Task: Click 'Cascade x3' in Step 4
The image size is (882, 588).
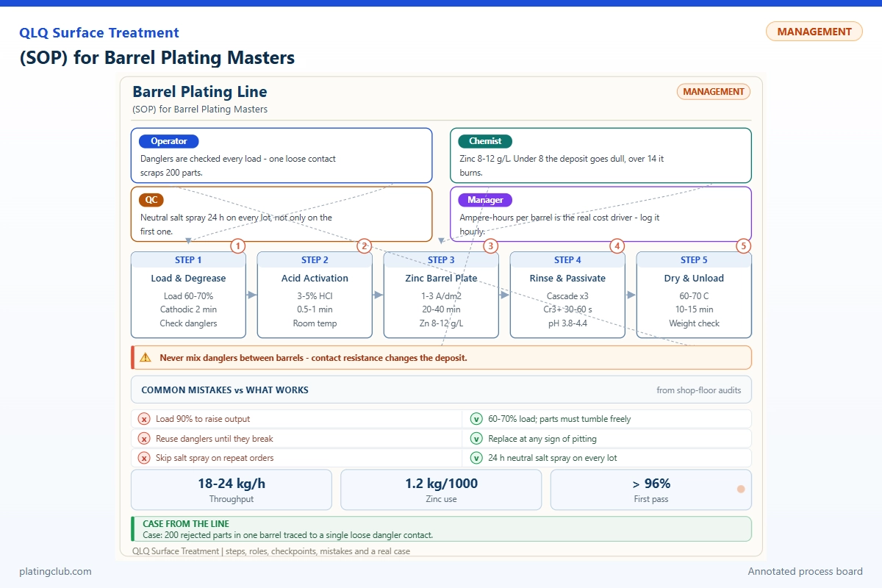Action: pyautogui.click(x=567, y=296)
